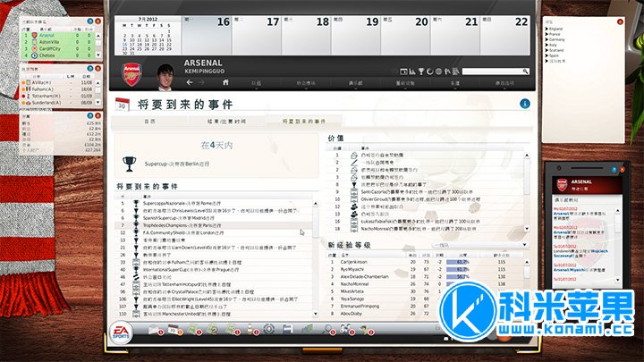Click the manager portrait in the header

(x=165, y=77)
